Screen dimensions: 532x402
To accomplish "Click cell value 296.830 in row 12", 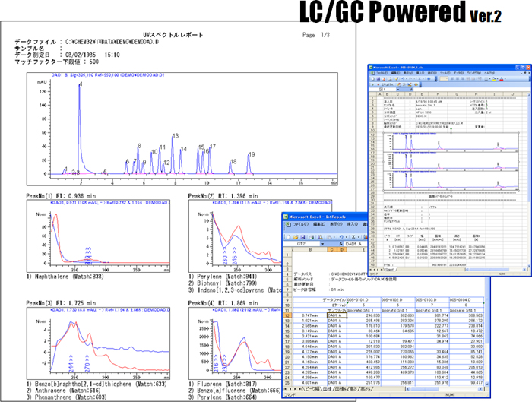I will [x=364, y=315].
